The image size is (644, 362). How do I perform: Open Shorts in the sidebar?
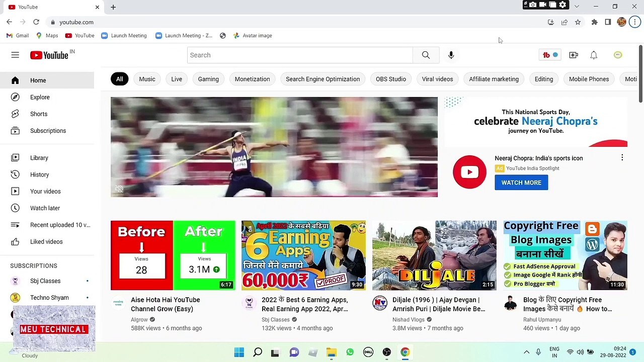(47, 114)
